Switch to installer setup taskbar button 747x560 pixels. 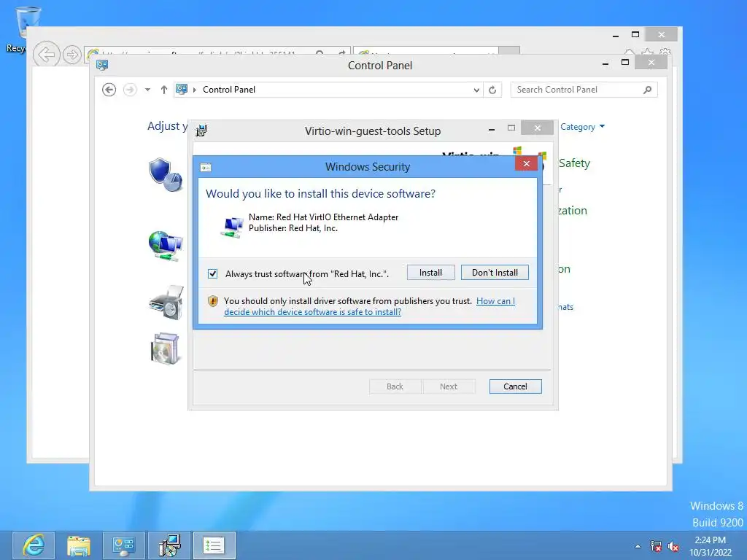[x=169, y=545]
